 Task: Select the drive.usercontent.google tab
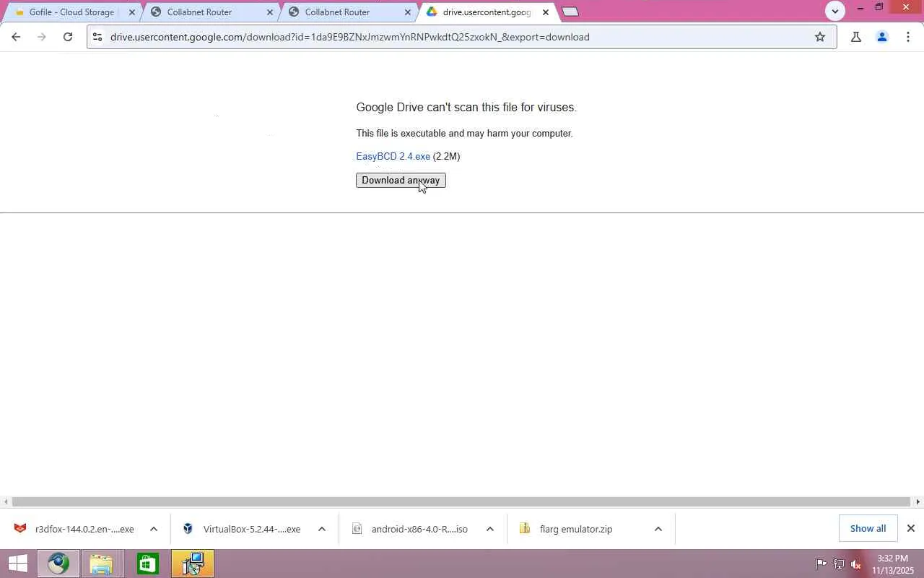[487, 12]
